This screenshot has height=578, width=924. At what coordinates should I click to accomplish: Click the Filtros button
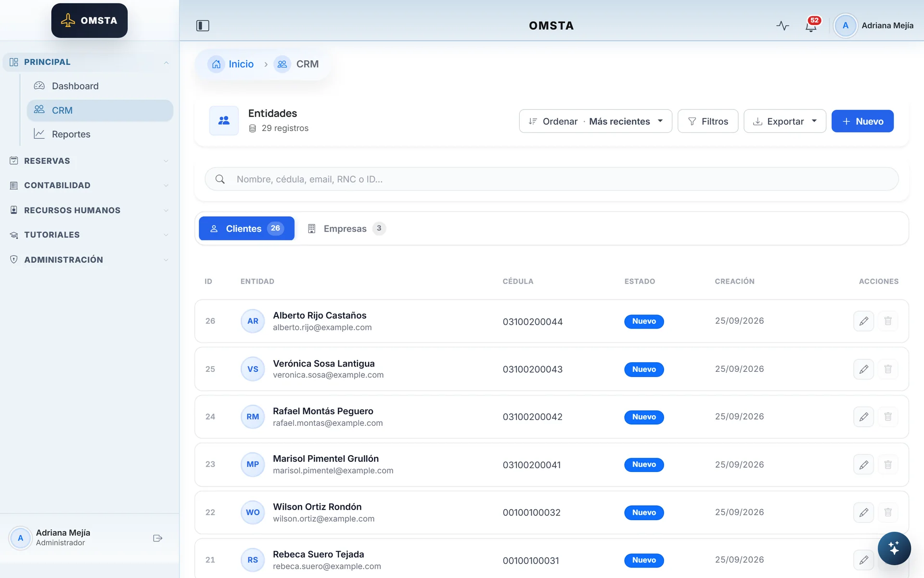[707, 121]
